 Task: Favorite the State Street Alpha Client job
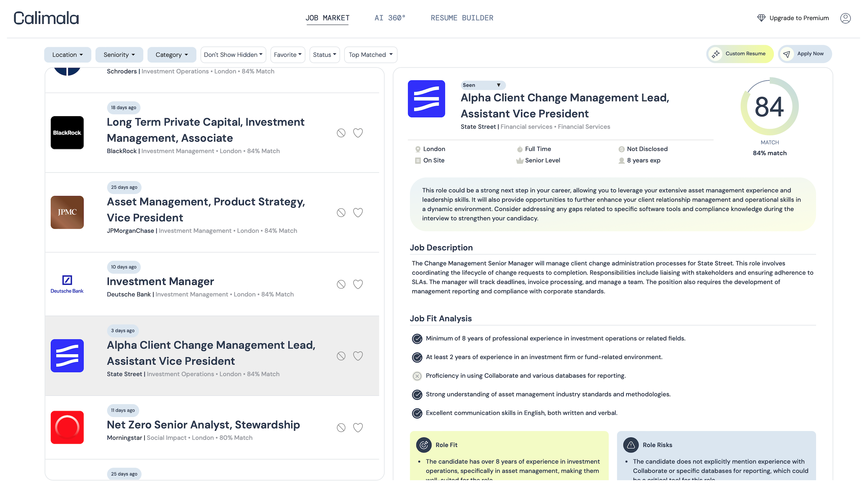pos(358,356)
